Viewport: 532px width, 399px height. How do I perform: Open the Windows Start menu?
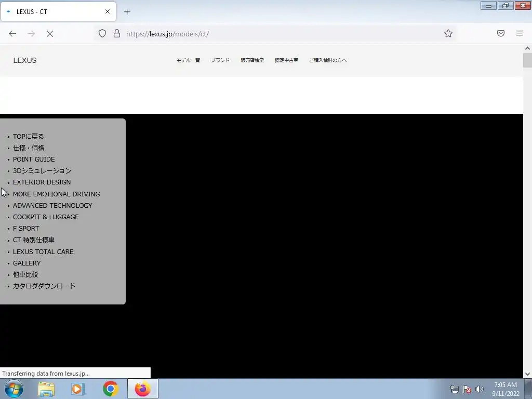(x=14, y=389)
